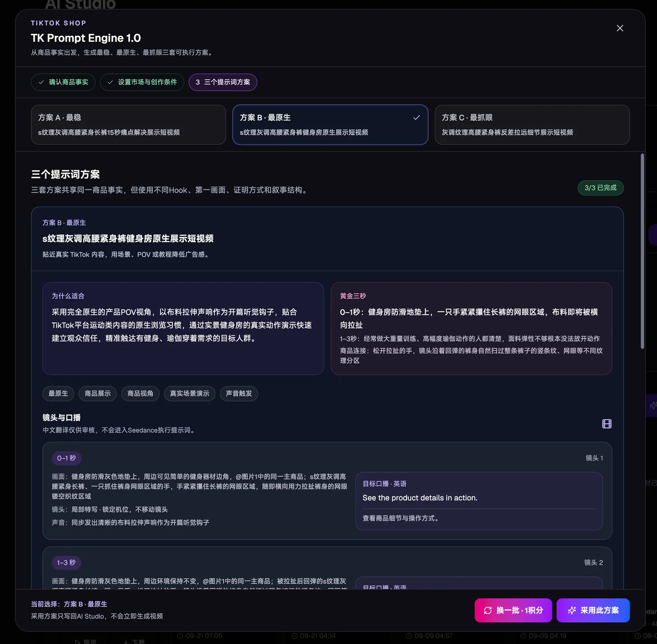
Task: Click 'See the product details in action.' text
Action: (420, 498)
